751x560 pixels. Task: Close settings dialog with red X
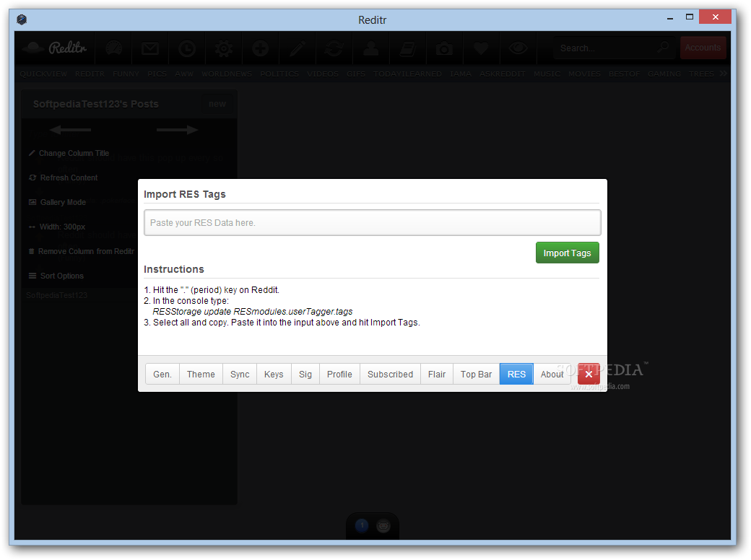[x=589, y=374]
